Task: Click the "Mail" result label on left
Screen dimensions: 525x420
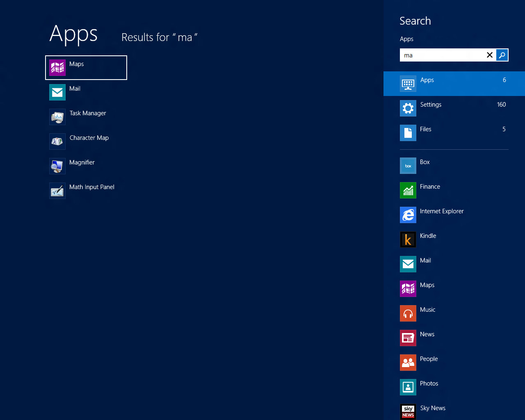Action: coord(75,89)
